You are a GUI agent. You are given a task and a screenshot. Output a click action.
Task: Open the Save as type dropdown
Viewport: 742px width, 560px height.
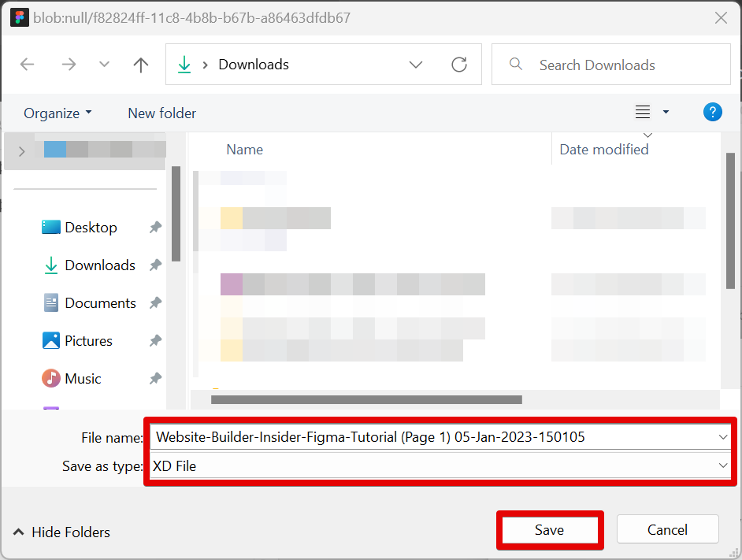pos(723,466)
